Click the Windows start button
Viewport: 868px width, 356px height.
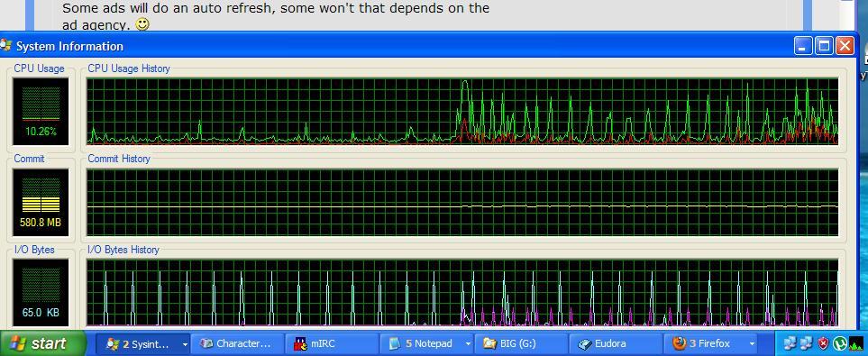[42, 343]
